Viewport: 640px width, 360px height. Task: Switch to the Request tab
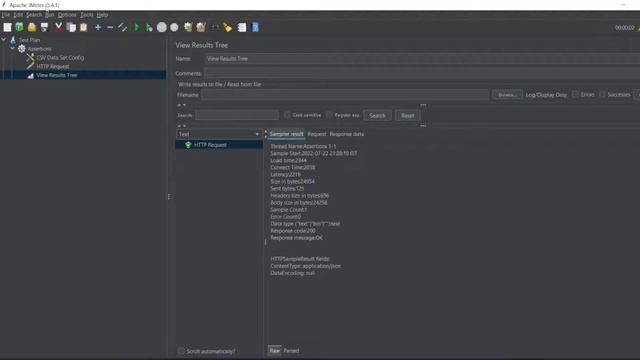coord(317,134)
